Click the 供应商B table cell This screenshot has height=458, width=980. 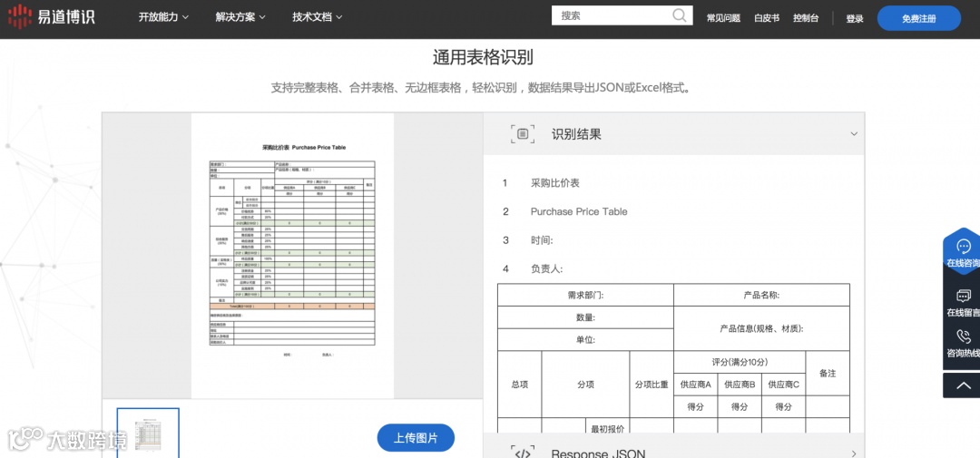[x=740, y=385]
